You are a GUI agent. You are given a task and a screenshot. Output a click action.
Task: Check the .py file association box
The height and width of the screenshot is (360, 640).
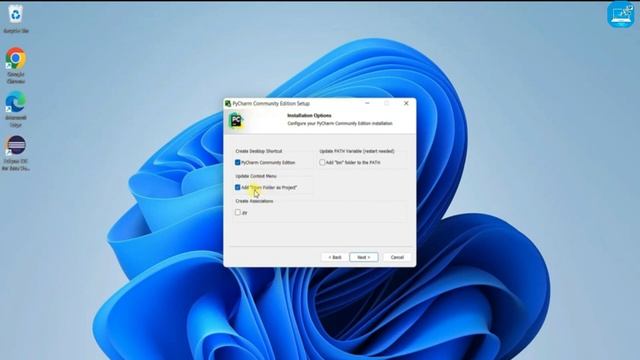click(x=238, y=212)
